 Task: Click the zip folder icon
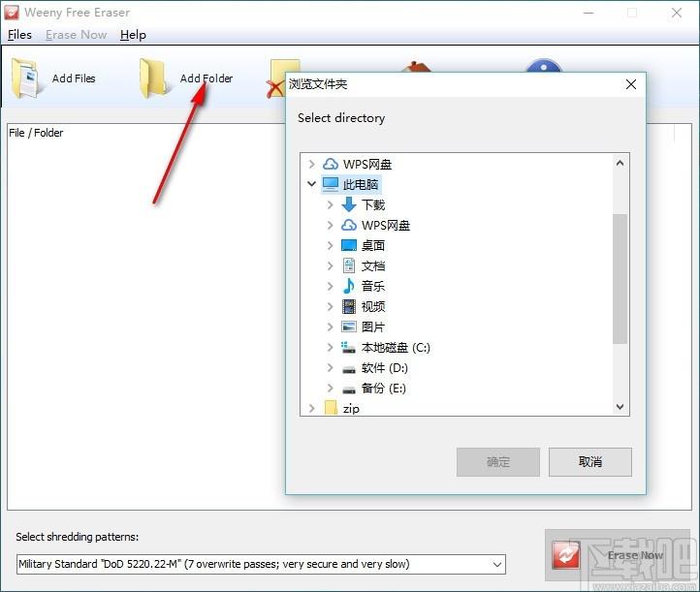331,408
